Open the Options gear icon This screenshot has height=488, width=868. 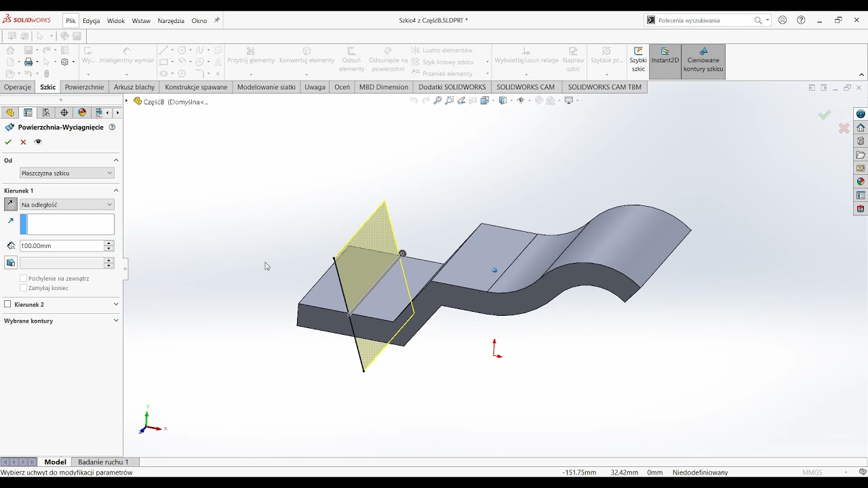pyautogui.click(x=64, y=62)
